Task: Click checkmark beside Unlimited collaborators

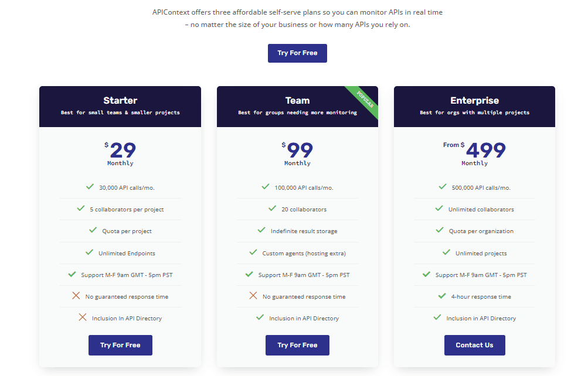Action: coord(439,208)
